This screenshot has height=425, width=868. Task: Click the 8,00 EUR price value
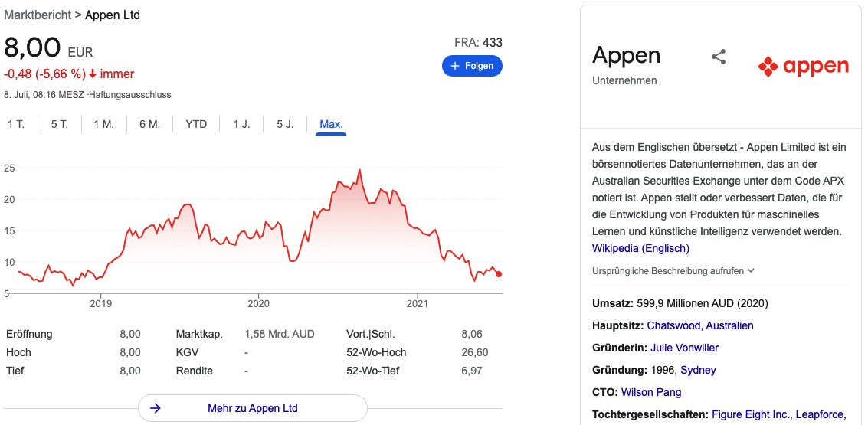(x=48, y=48)
